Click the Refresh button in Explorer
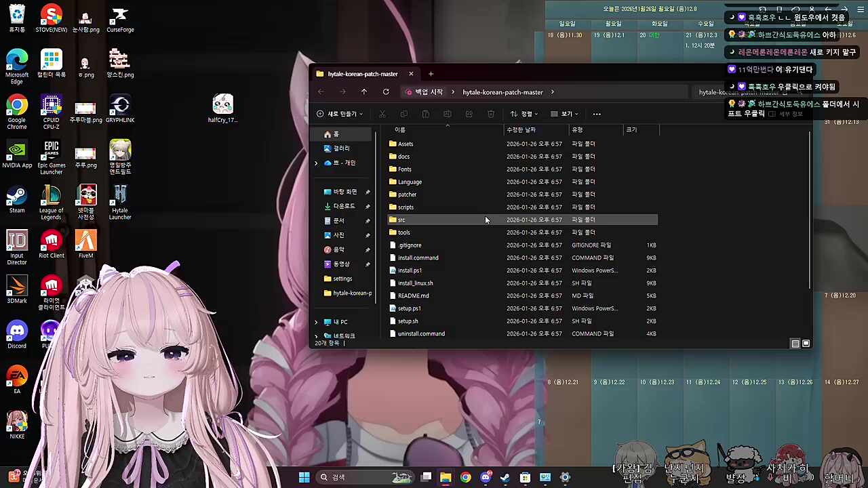This screenshot has height=488, width=868. pyautogui.click(x=386, y=92)
